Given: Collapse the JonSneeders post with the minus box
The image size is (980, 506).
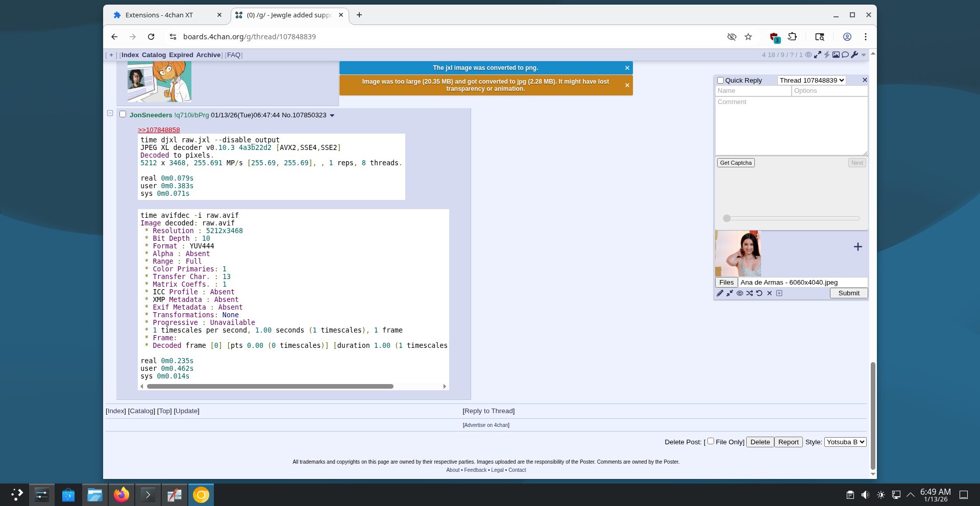Looking at the screenshot, I should pyautogui.click(x=110, y=113).
